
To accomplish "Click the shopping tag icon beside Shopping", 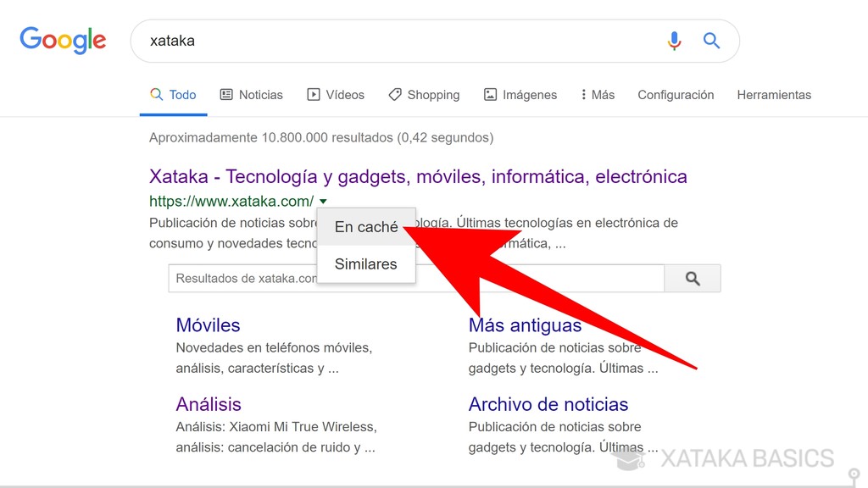I will (x=394, y=94).
